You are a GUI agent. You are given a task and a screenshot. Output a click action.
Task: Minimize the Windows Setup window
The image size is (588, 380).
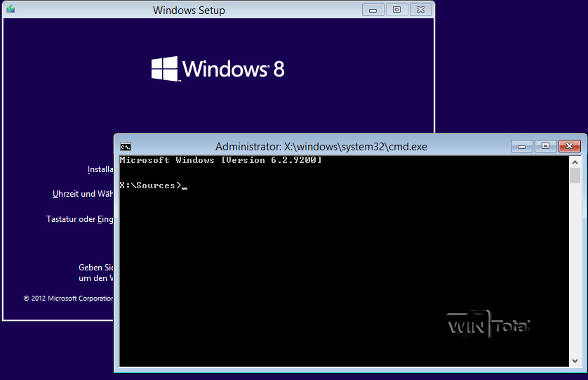tap(373, 10)
